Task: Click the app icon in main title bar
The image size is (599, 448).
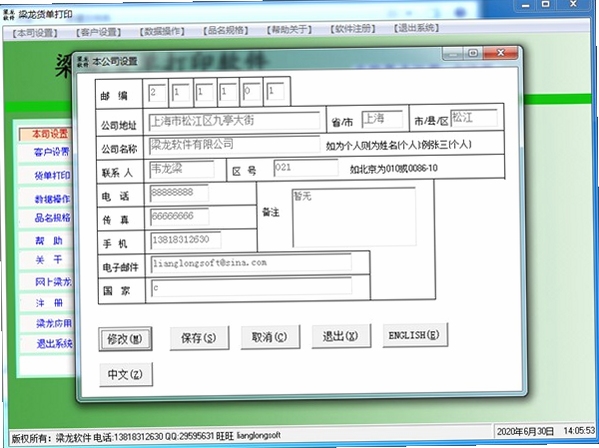Action: coord(9,15)
